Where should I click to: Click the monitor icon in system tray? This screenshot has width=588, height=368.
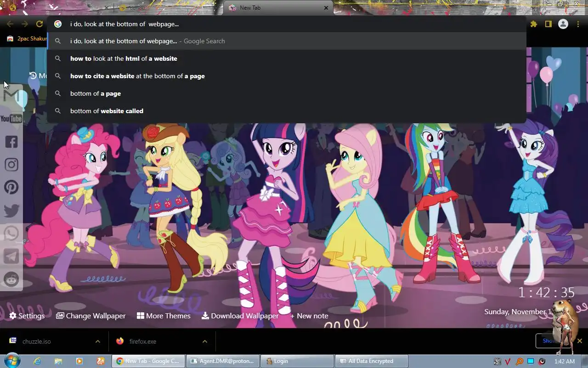point(531,361)
